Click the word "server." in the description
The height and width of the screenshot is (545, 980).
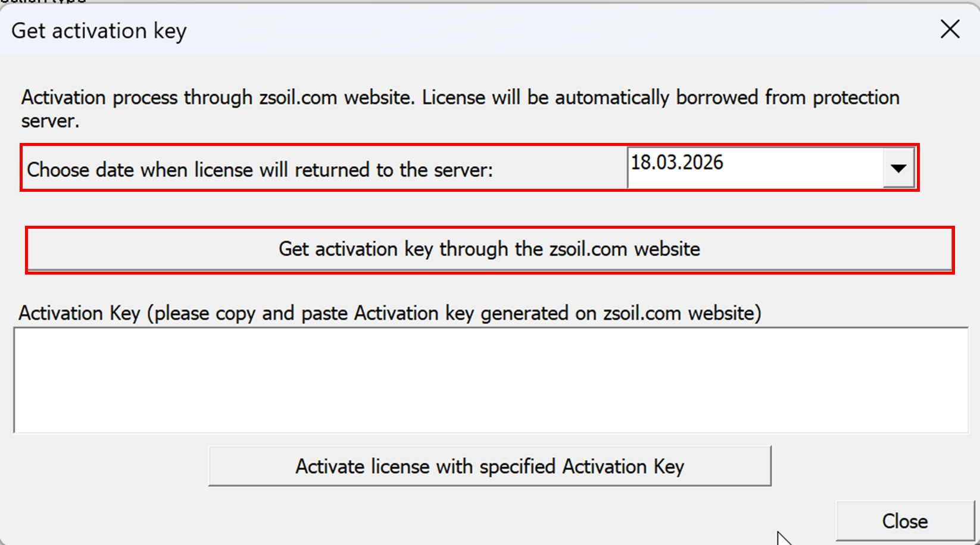(x=50, y=121)
